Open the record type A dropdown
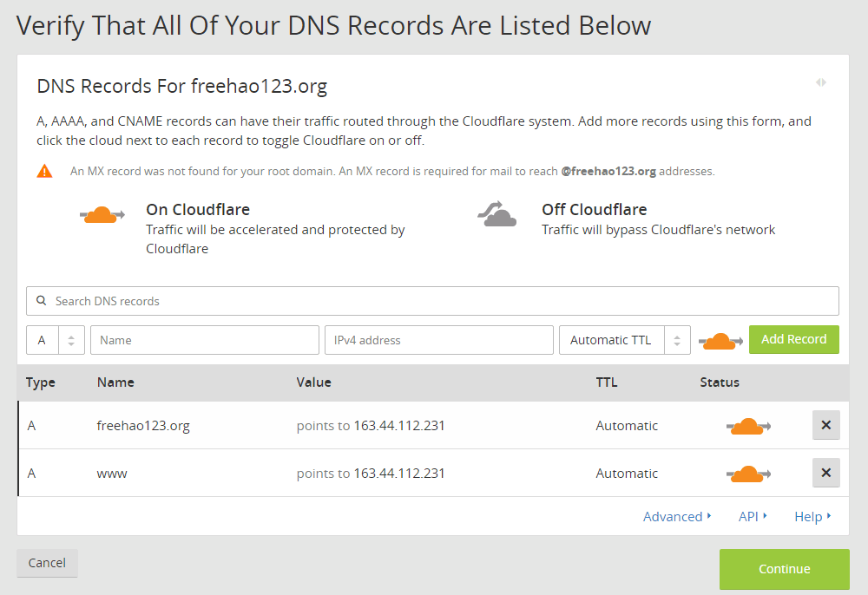 [x=56, y=340]
